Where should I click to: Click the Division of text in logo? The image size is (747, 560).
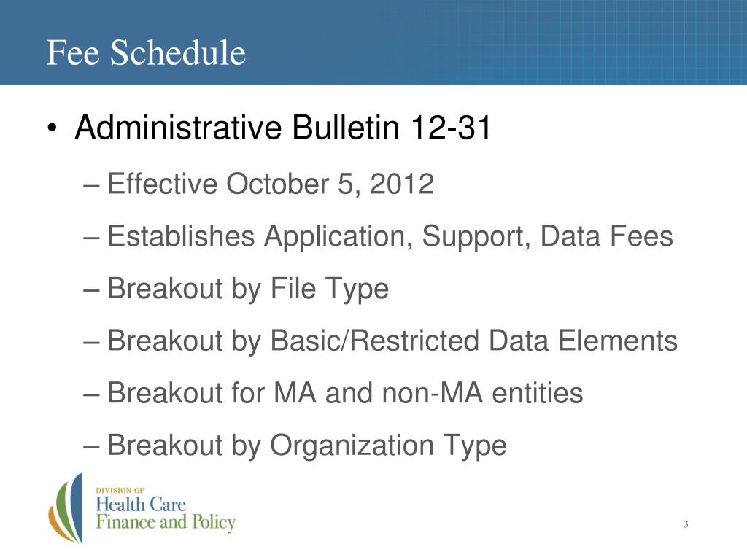pos(120,490)
